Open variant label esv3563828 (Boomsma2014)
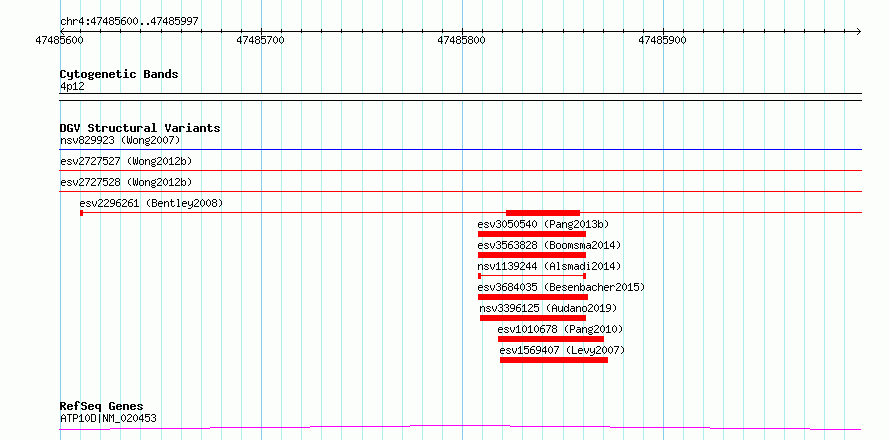Screen dimensions: 890x440 pyautogui.click(x=549, y=245)
